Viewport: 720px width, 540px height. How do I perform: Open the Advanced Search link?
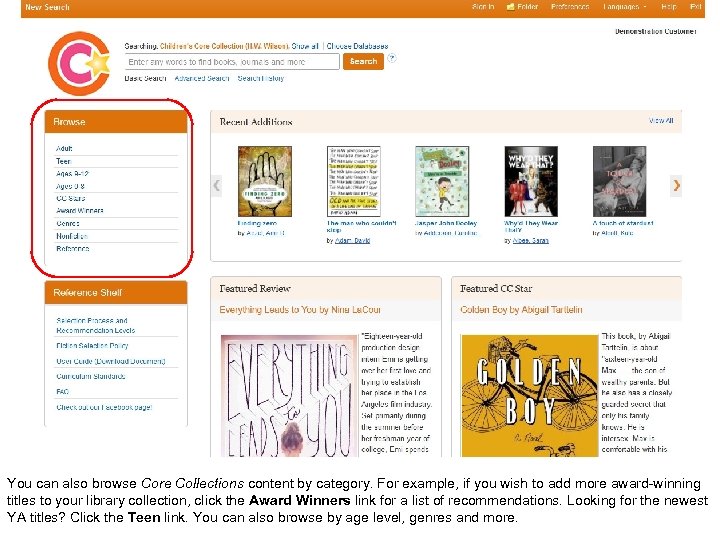(202, 79)
